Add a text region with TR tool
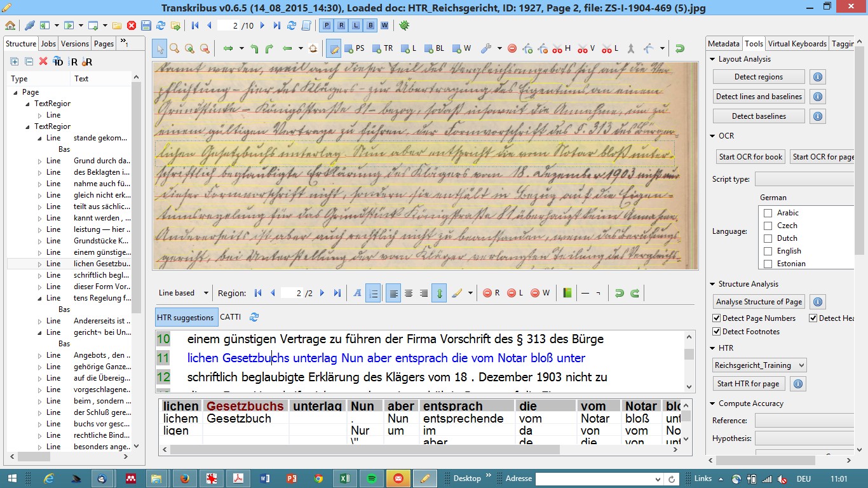The height and width of the screenshot is (488, 868). (x=383, y=48)
